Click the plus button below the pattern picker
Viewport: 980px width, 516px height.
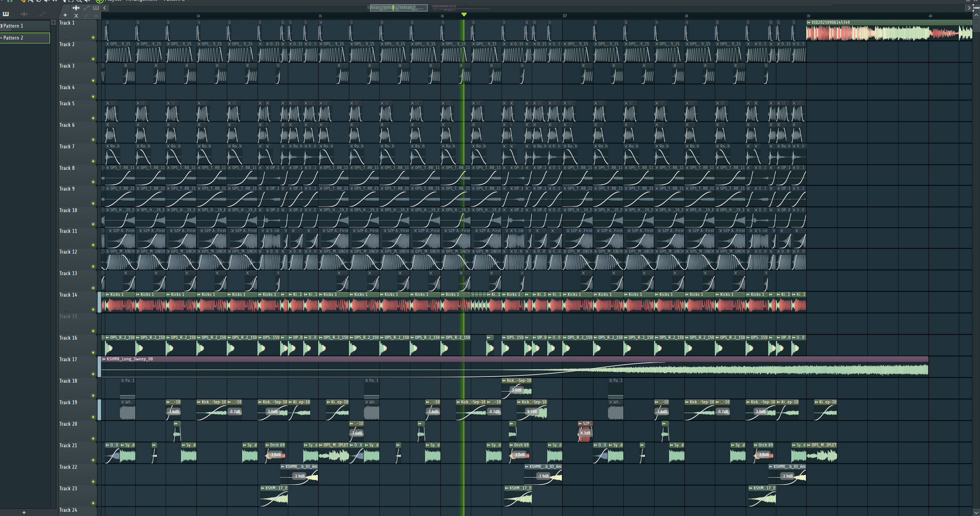point(24,512)
